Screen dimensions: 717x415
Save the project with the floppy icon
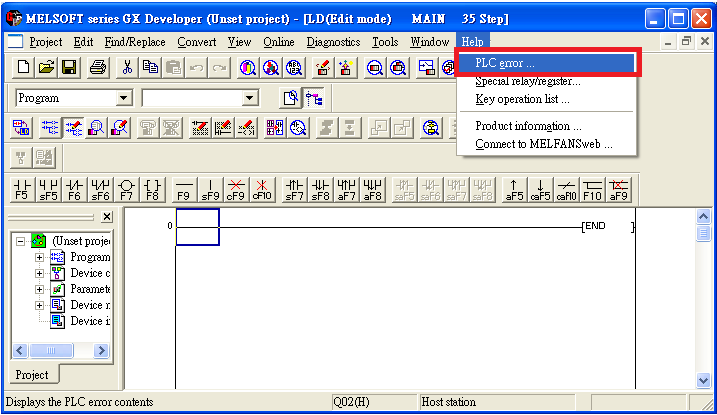[x=69, y=68]
